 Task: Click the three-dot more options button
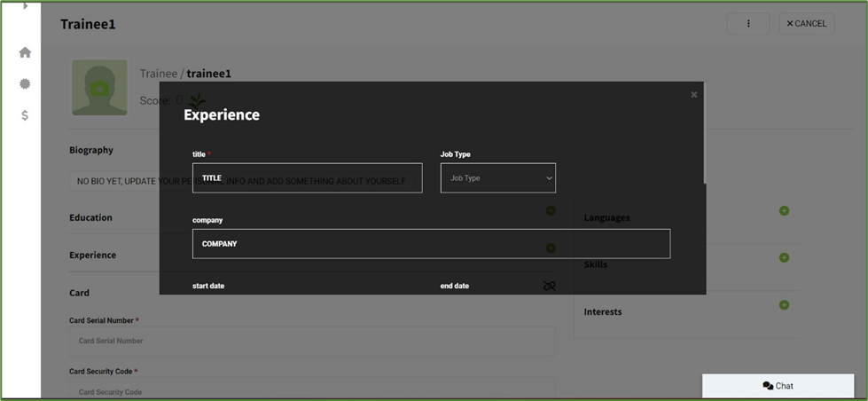click(747, 24)
